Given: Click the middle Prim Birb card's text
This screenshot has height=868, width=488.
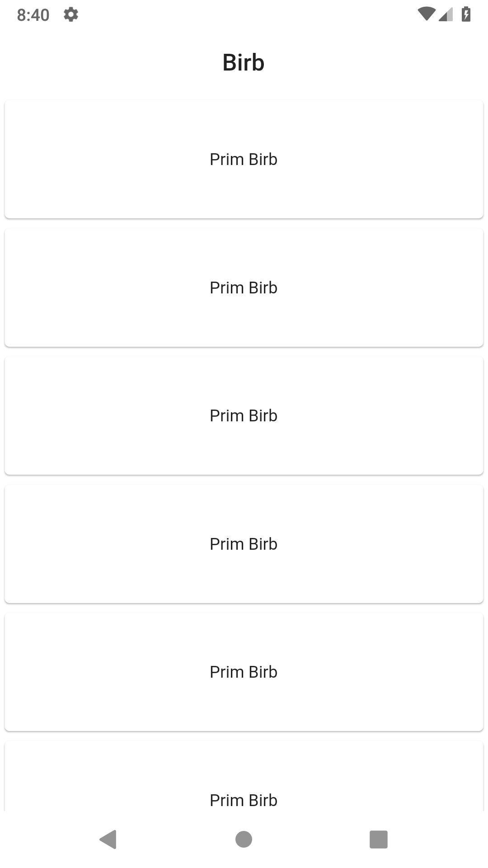Looking at the screenshot, I should coord(243,415).
